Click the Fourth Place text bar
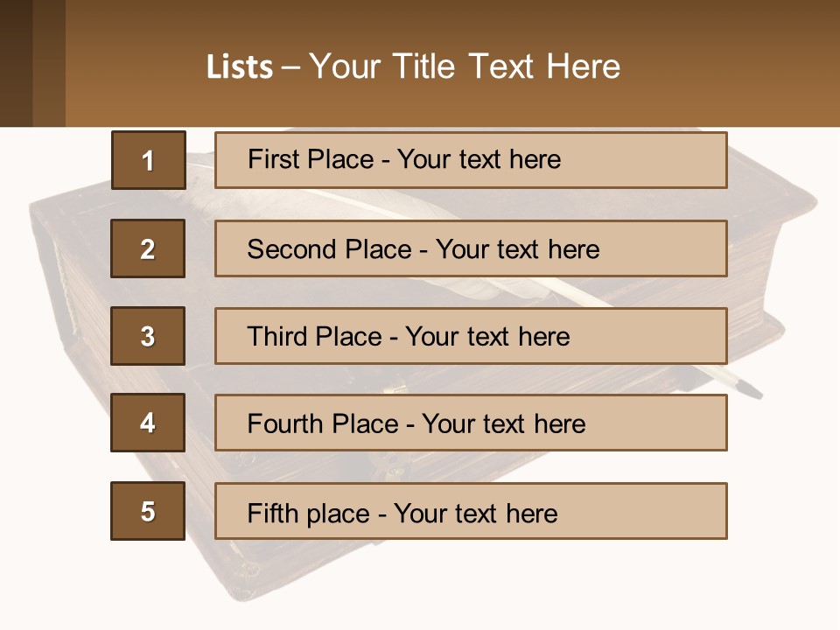Image resolution: width=840 pixels, height=630 pixels. tap(471, 423)
